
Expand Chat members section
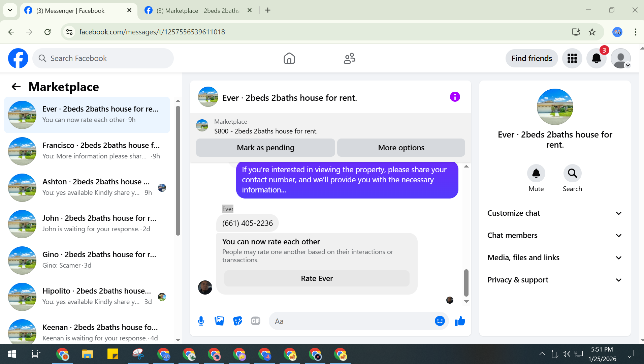[x=555, y=236]
